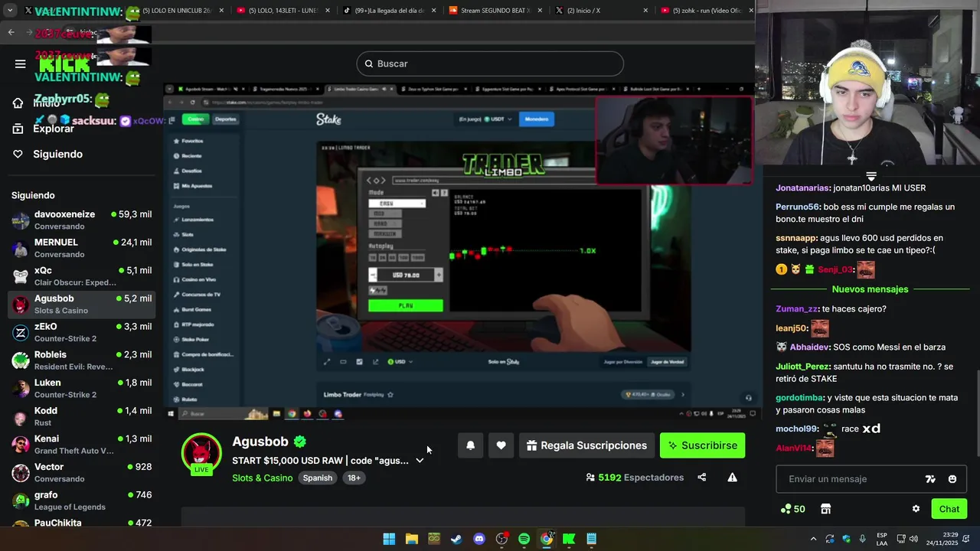Switch to LOLO, 143LETI YouTube tab
This screenshot has width=980, height=551.
(x=285, y=10)
